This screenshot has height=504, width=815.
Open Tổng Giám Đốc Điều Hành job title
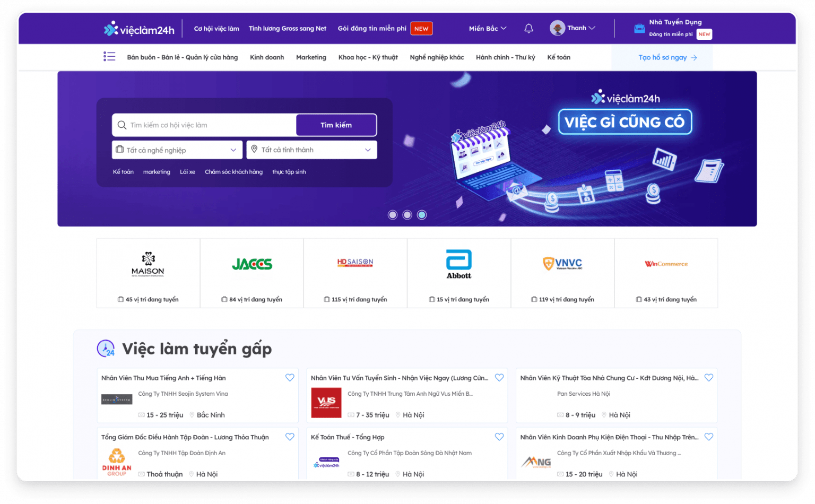coord(185,438)
